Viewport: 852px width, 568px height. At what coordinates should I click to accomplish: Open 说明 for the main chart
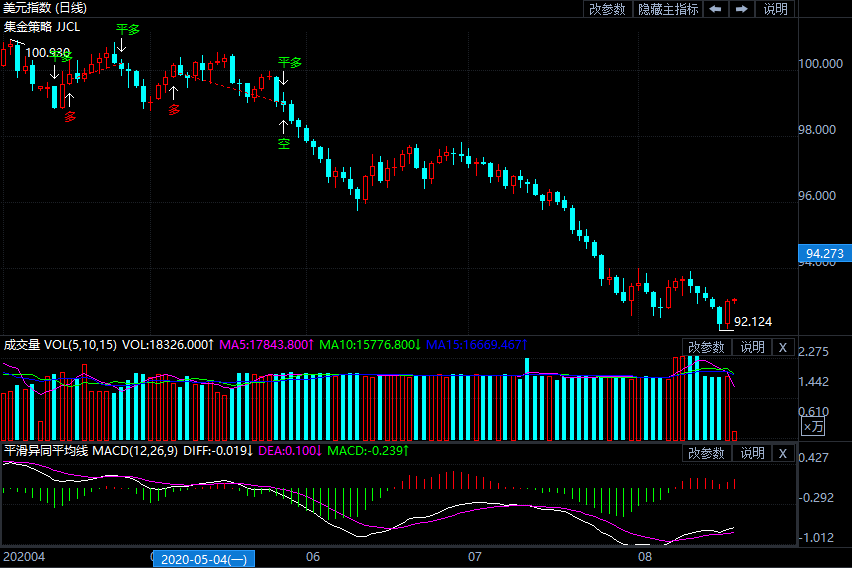pyautogui.click(x=775, y=9)
